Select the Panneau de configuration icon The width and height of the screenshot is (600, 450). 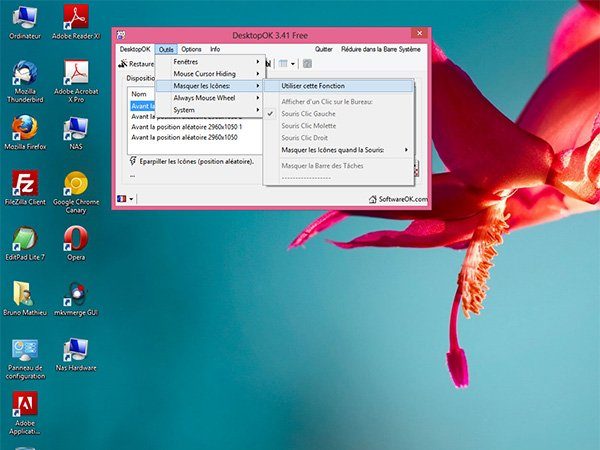point(25,359)
